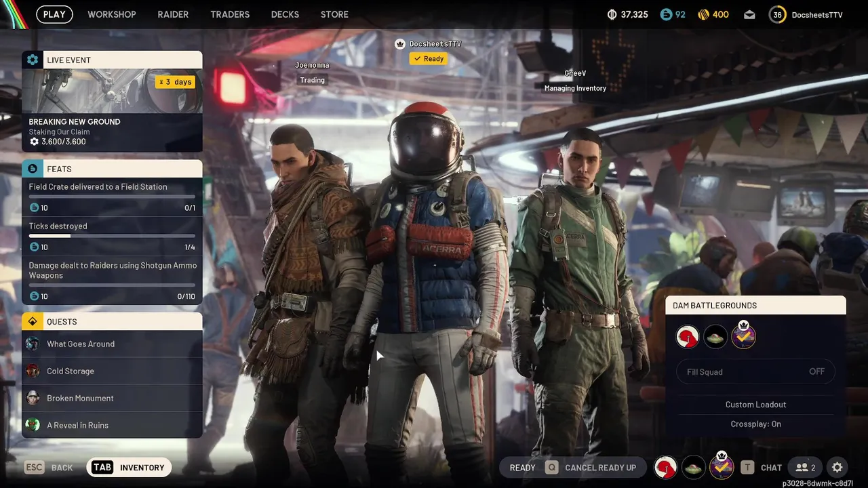Image resolution: width=868 pixels, height=488 pixels.
Task: Open the PLAY tab
Action: click(54, 14)
